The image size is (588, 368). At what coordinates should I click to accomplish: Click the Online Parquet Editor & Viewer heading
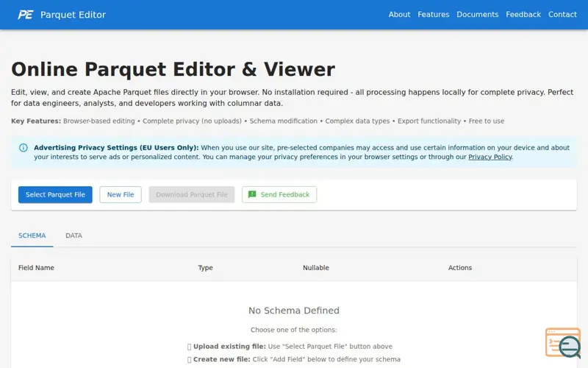(173, 69)
